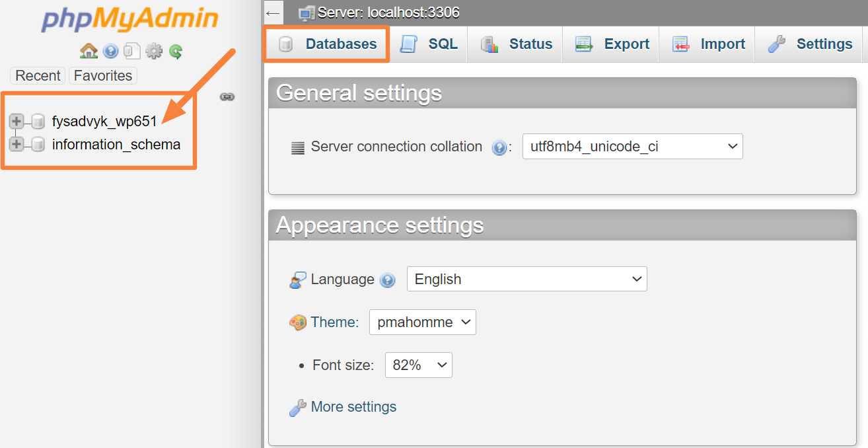Screen dimensions: 868x448
Task: Click the link-with-main-panel chain icon
Action: pos(227,96)
